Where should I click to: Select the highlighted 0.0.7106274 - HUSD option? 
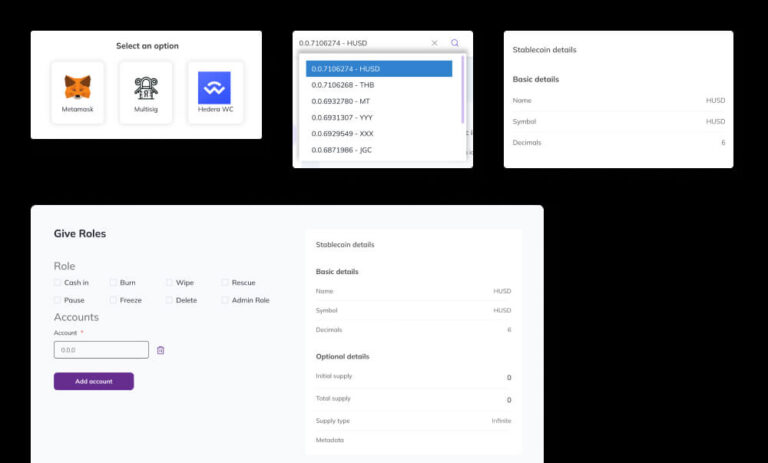(x=379, y=69)
